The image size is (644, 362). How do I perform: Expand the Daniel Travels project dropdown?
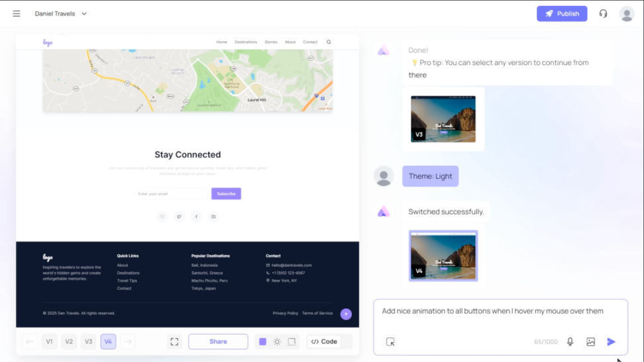tap(61, 13)
